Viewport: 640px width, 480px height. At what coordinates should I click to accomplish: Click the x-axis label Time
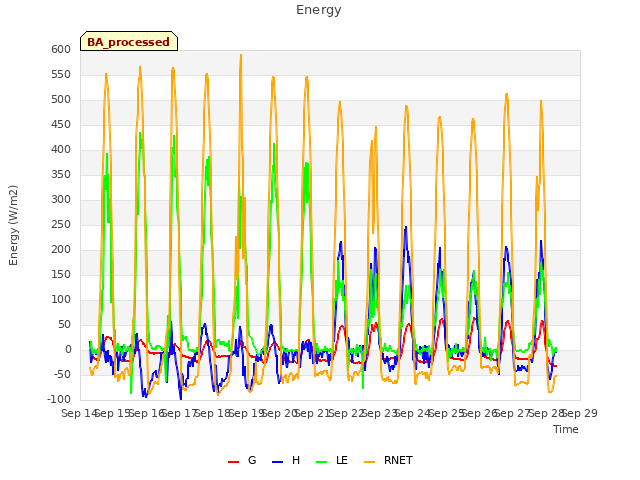point(566,429)
